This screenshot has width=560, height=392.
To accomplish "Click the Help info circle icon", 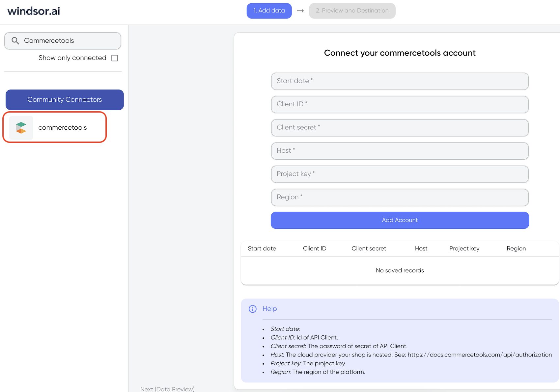I will (253, 309).
